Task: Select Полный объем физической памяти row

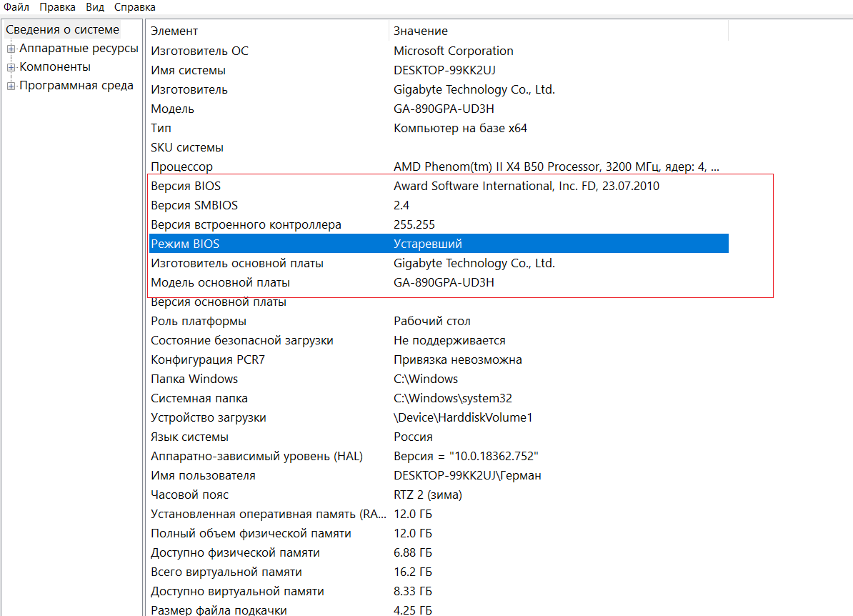Action: click(439, 534)
